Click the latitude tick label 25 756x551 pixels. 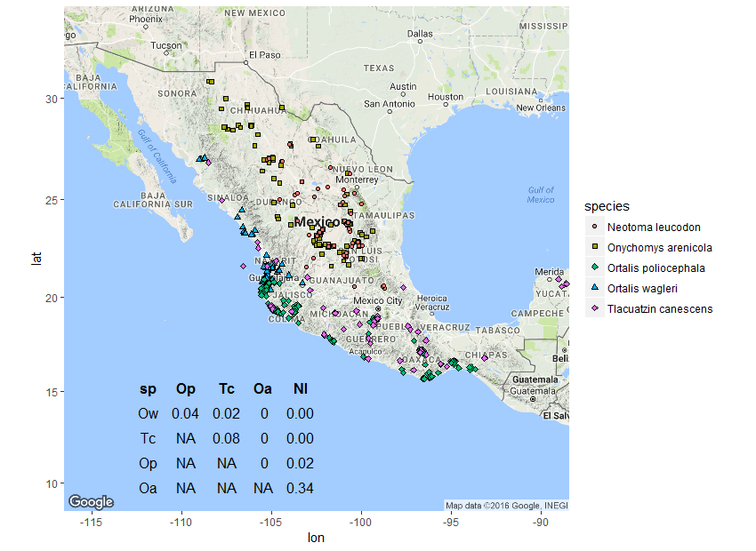coord(52,200)
